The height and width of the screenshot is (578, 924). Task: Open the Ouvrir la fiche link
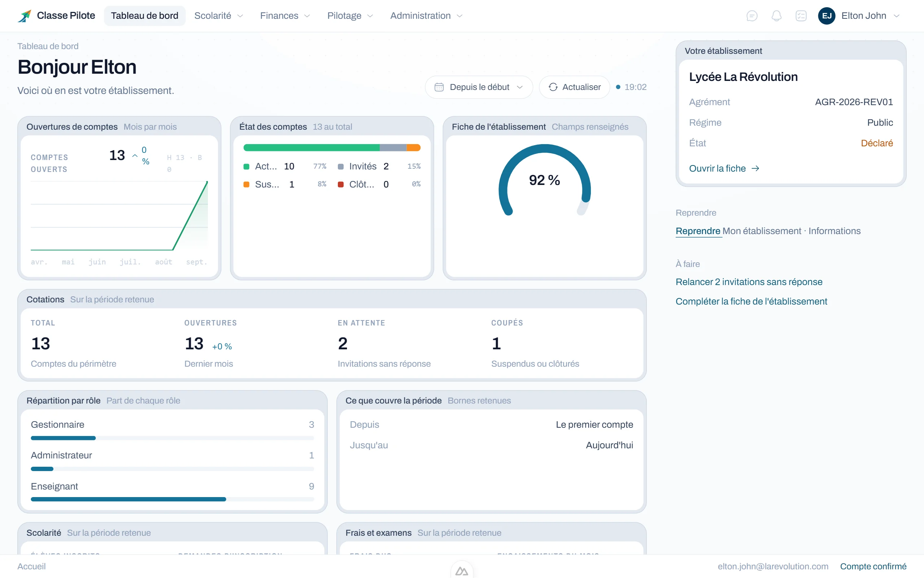tap(724, 169)
